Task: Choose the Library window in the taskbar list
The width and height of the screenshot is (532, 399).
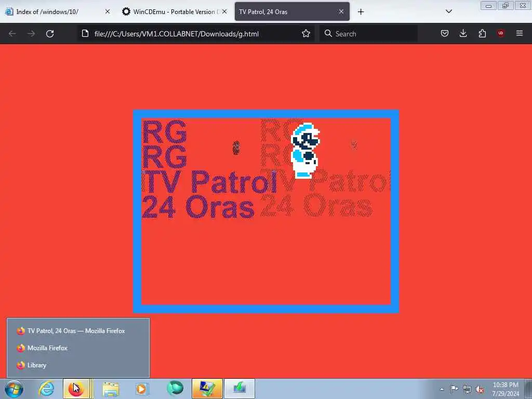Action: coord(78,365)
